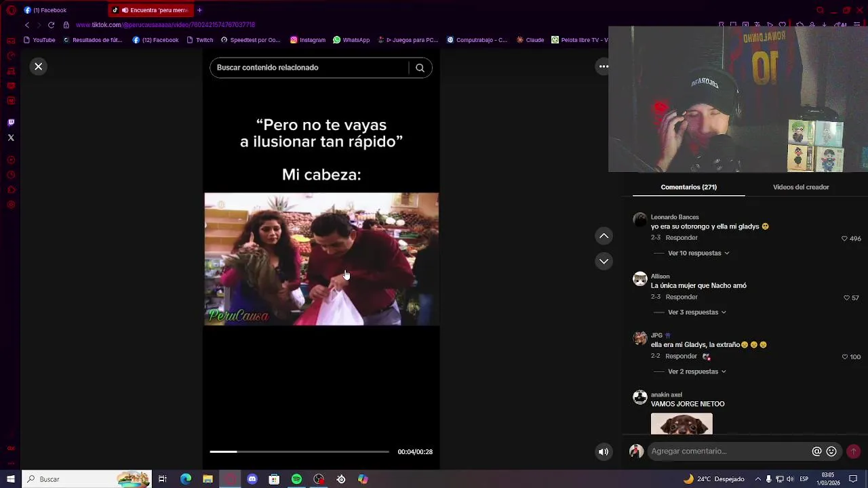
Task: Click the search magnifier icon in TikTok
Action: click(420, 68)
